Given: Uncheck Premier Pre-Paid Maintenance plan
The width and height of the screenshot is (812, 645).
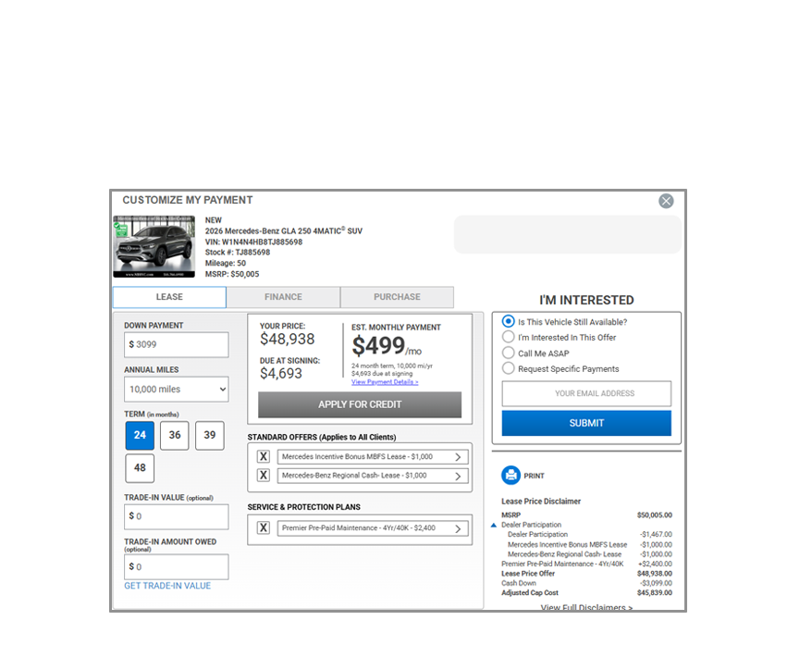Looking at the screenshot, I should 264,527.
